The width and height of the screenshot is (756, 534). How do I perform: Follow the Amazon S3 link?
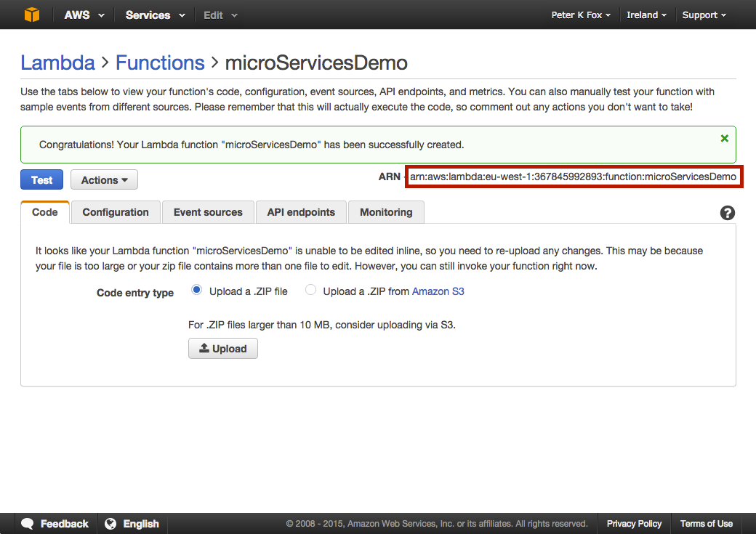(x=438, y=291)
